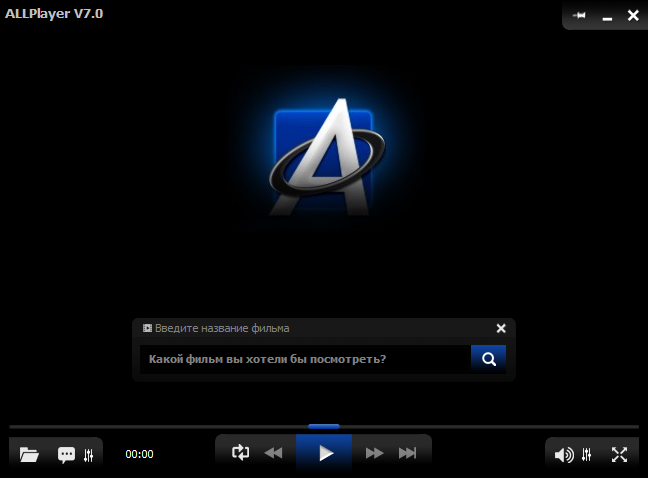The image size is (648, 478).
Task: Click the fast forward button
Action: pos(375,453)
